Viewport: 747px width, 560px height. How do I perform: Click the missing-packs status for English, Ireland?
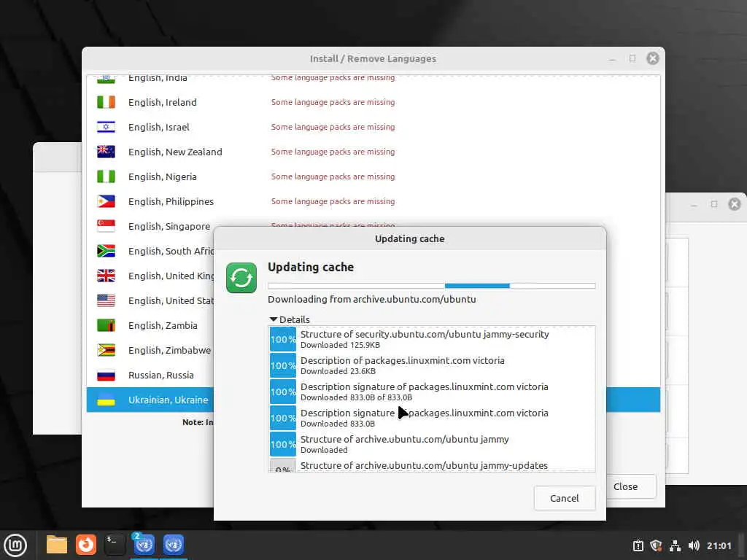tap(333, 102)
